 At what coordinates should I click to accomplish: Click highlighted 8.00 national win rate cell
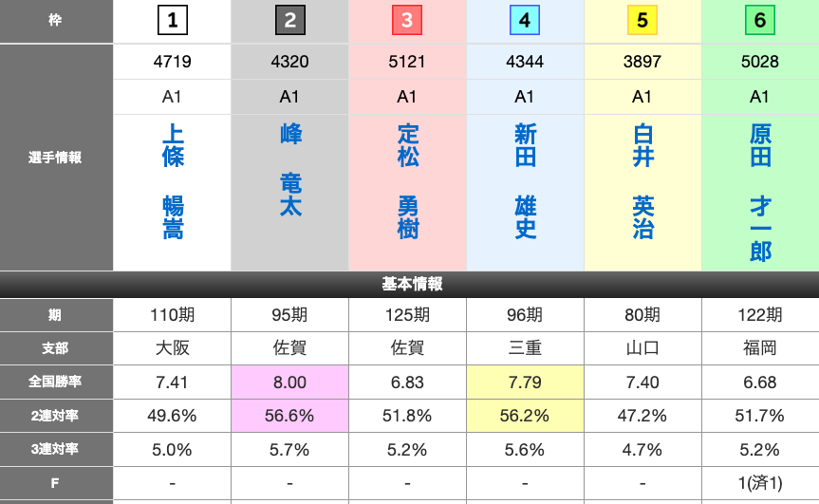coord(289,383)
